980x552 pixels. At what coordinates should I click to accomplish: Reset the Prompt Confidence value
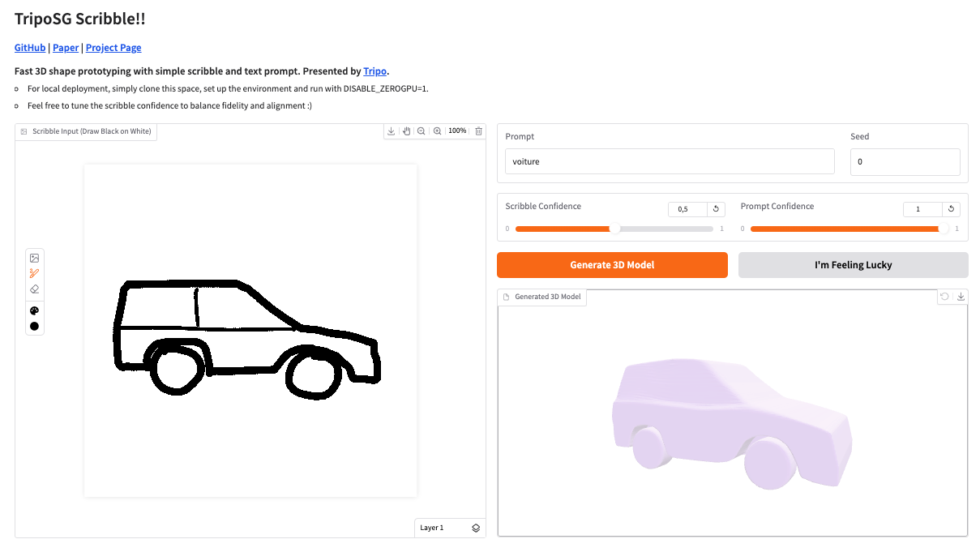click(x=951, y=209)
